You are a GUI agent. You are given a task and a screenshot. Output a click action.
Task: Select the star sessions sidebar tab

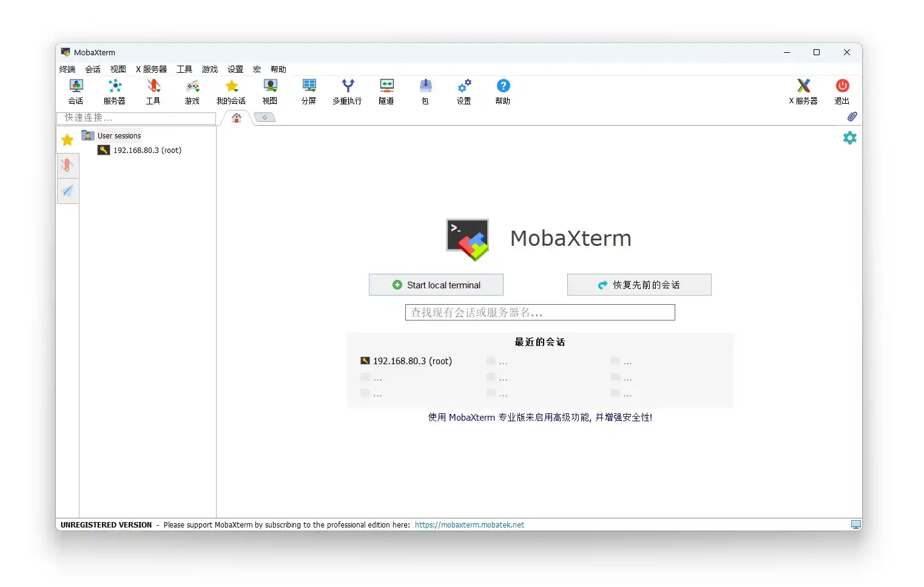(67, 140)
